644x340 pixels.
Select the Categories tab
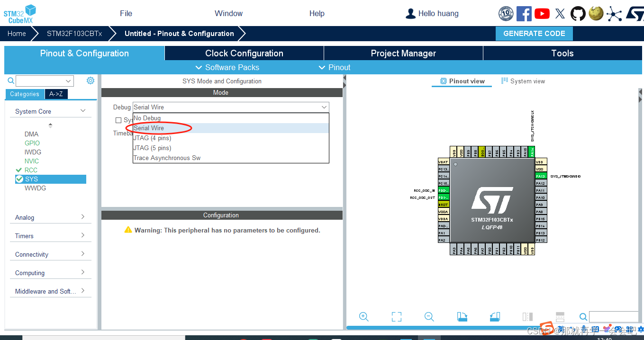[x=25, y=94]
